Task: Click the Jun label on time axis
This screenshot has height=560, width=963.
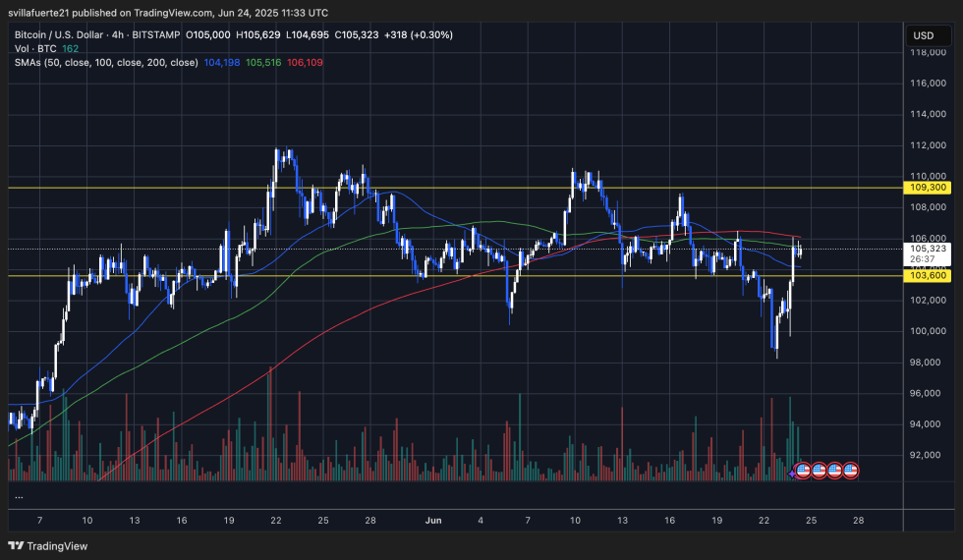Action: tap(429, 520)
